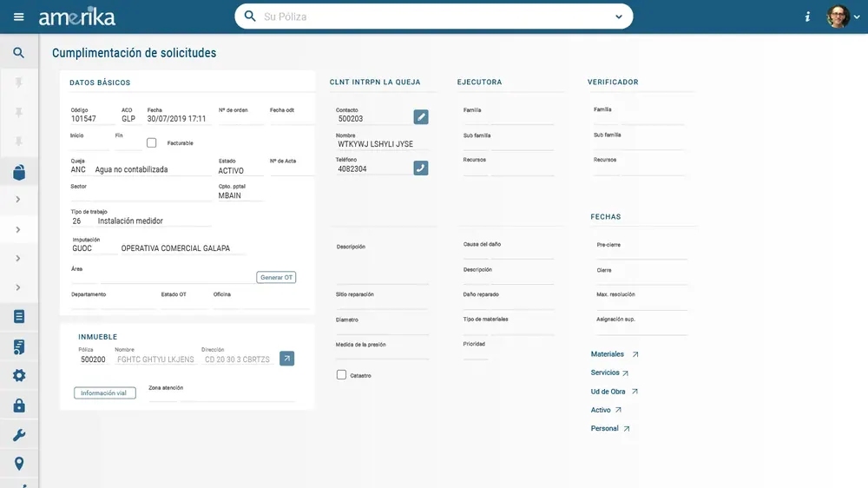
Task: Open the Personal link
Action: (610, 429)
